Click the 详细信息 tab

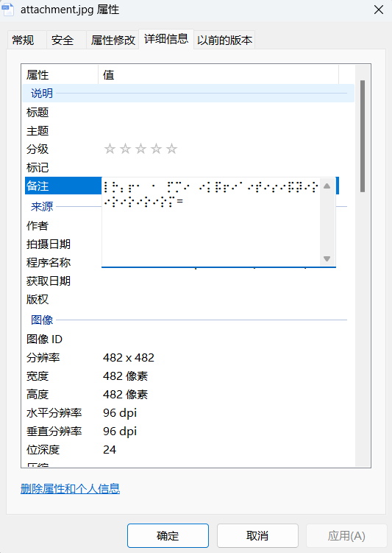click(166, 39)
